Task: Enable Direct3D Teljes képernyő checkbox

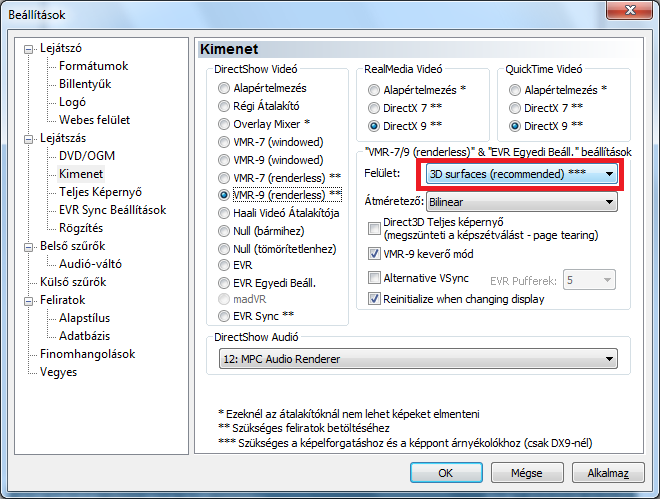Action: point(374,228)
